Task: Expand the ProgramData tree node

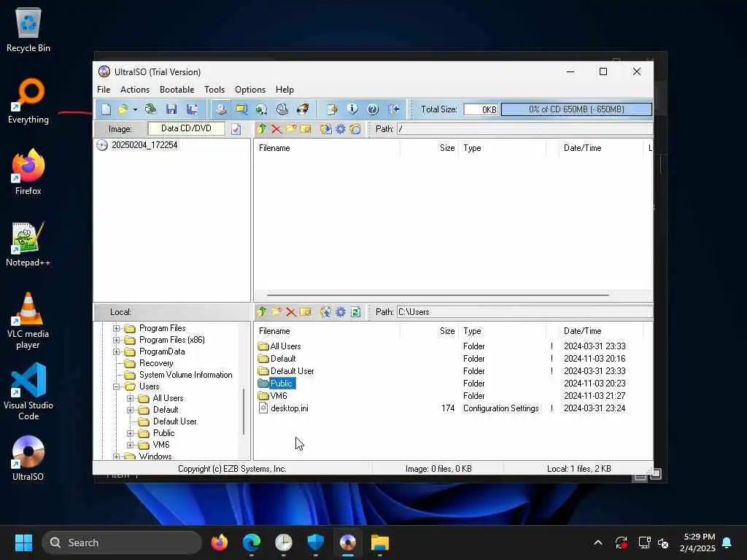Action: (x=116, y=352)
